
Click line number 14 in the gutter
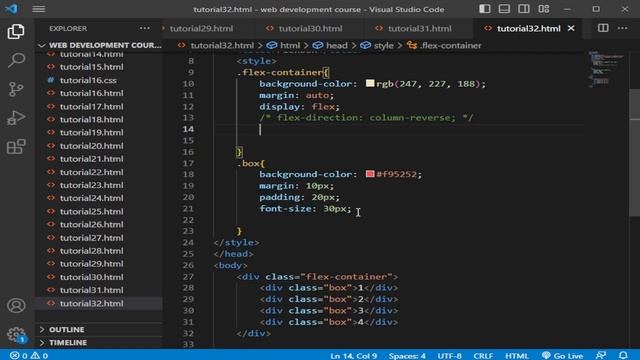pos(188,129)
